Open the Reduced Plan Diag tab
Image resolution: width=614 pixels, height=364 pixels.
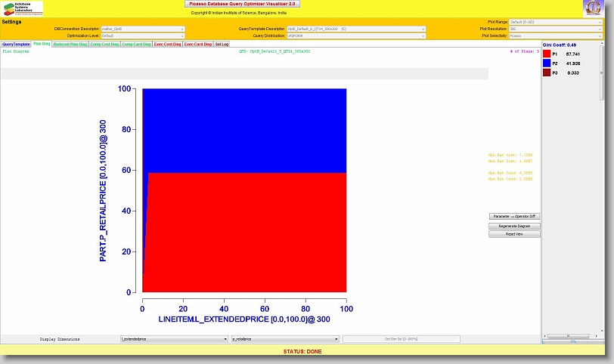(x=70, y=45)
